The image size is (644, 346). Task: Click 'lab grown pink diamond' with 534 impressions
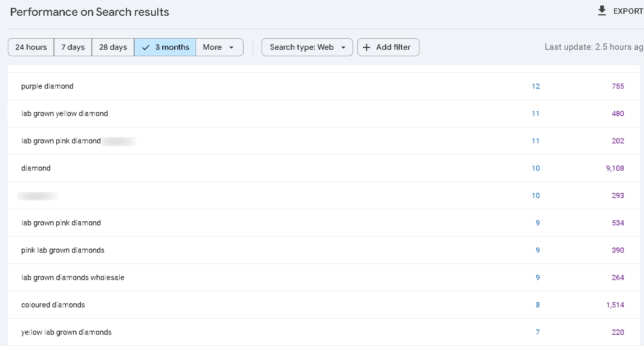(x=61, y=223)
